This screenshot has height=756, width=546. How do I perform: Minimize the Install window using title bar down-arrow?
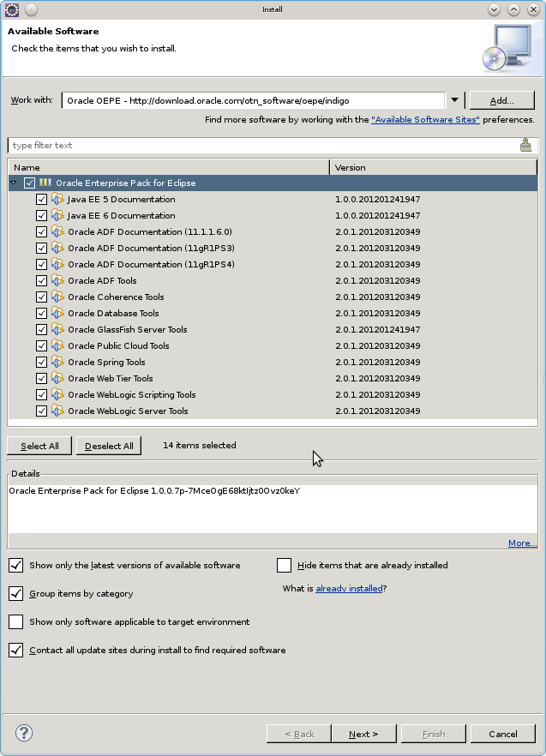pyautogui.click(x=494, y=9)
